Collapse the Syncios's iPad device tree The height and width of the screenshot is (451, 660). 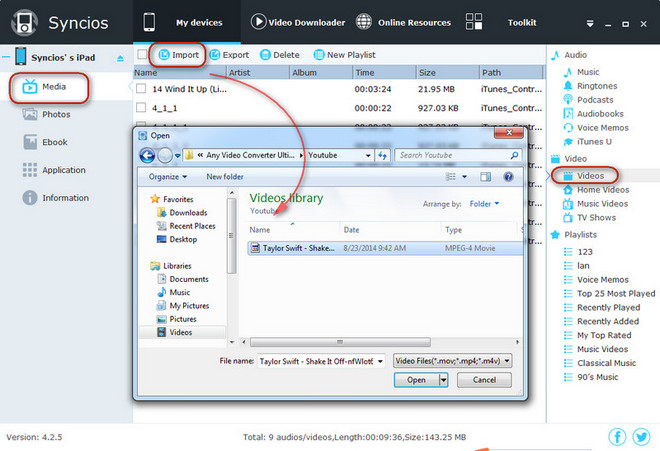pyautogui.click(x=6, y=57)
